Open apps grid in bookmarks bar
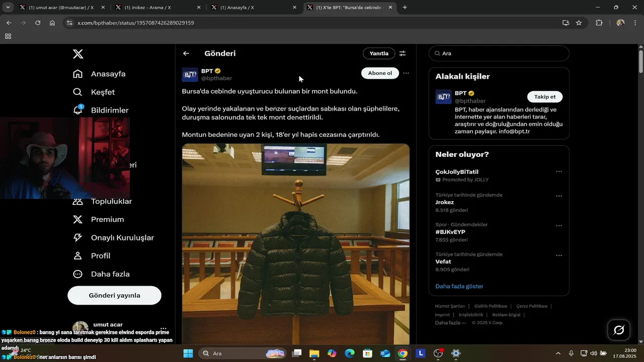Viewport: 644px width, 362px height. pos(8,36)
